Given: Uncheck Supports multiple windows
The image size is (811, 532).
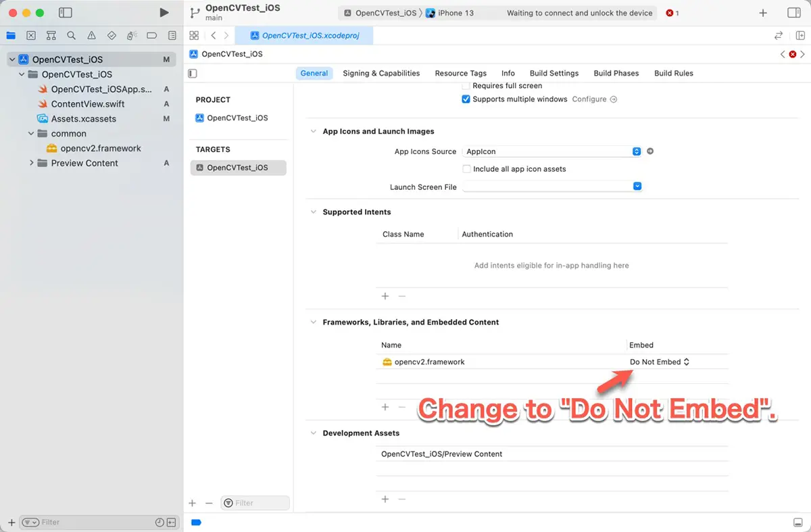Looking at the screenshot, I should point(466,99).
